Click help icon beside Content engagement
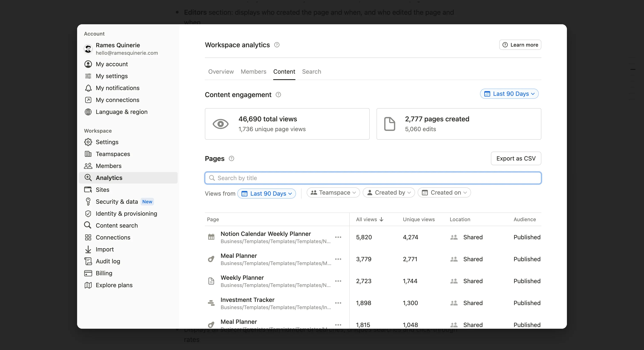 pyautogui.click(x=278, y=95)
